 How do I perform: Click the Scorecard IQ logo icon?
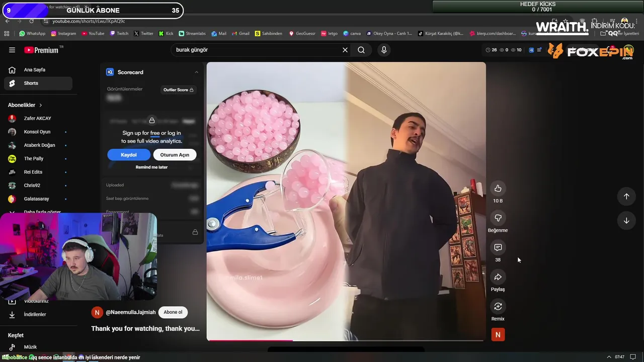110,72
